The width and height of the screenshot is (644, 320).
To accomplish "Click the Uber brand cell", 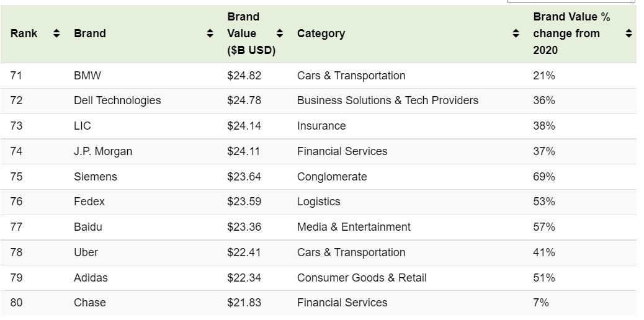I will pos(86,252).
